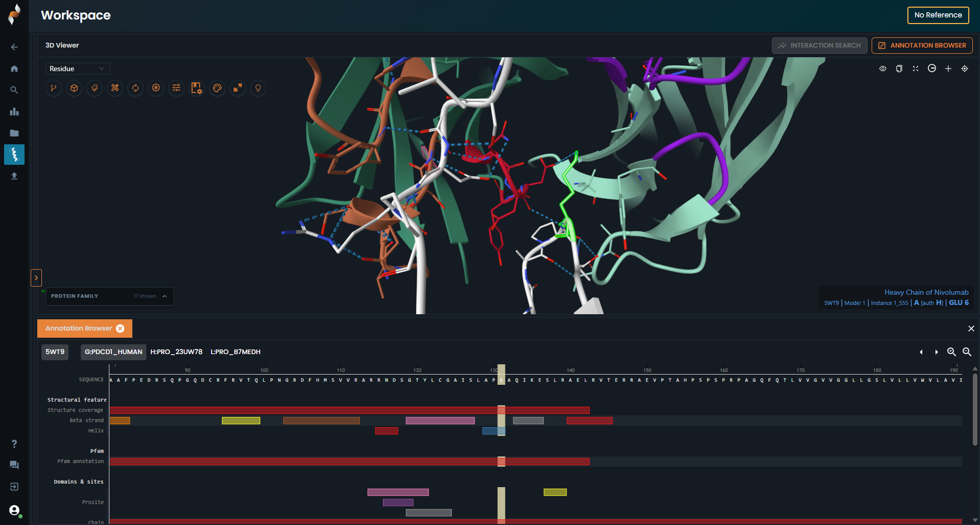Click the 3D cube representation icon

tap(74, 88)
